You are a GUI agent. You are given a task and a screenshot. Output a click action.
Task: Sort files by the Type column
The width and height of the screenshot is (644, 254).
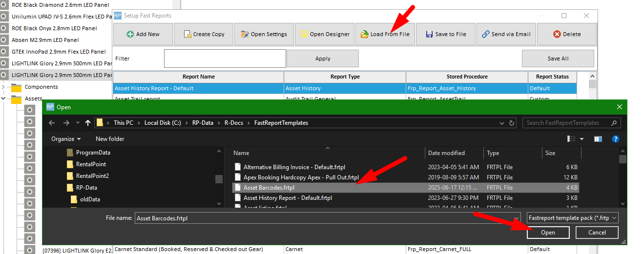[x=513, y=153]
